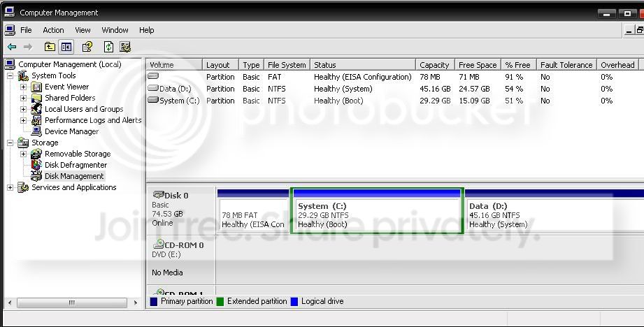Click the 15.09 GB free space cell
This screenshot has height=327, width=644.
click(x=474, y=101)
